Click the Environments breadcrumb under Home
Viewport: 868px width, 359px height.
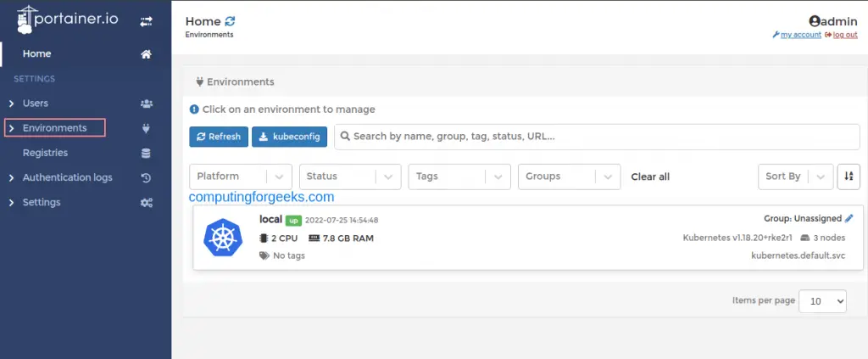(x=209, y=35)
